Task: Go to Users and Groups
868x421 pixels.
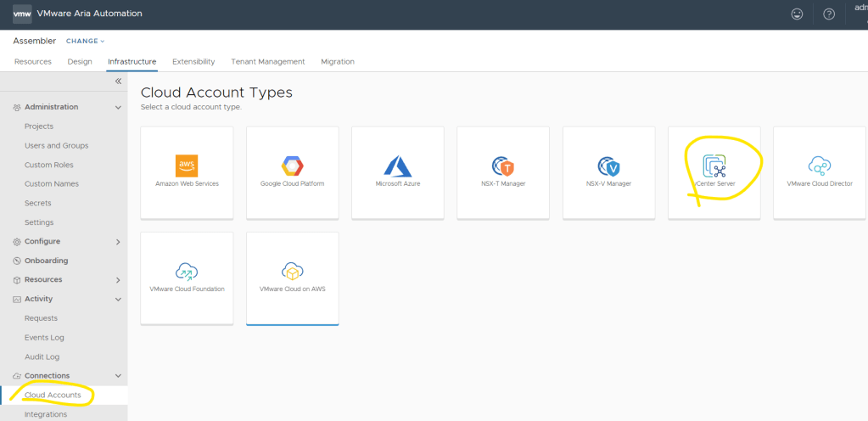Action: pos(56,145)
